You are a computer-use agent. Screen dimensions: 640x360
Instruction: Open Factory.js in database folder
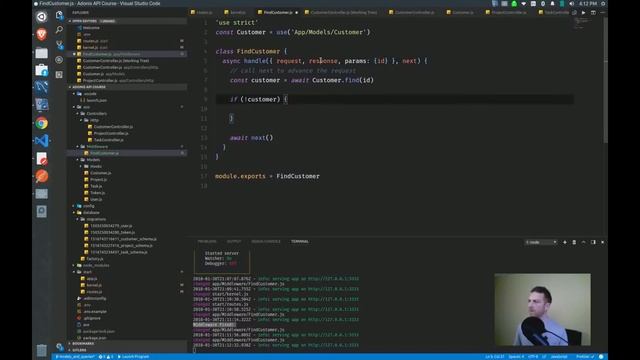pyautogui.click(x=95, y=259)
